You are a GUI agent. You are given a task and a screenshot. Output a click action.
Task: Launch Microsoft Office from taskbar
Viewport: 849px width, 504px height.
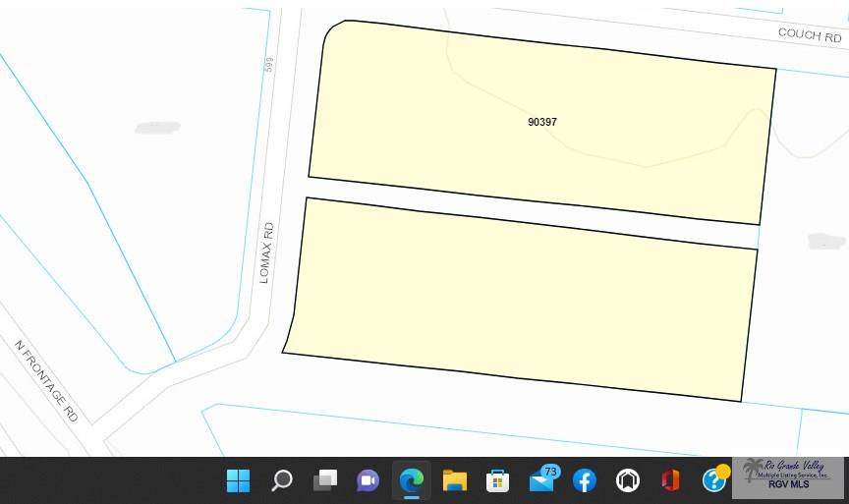670,480
